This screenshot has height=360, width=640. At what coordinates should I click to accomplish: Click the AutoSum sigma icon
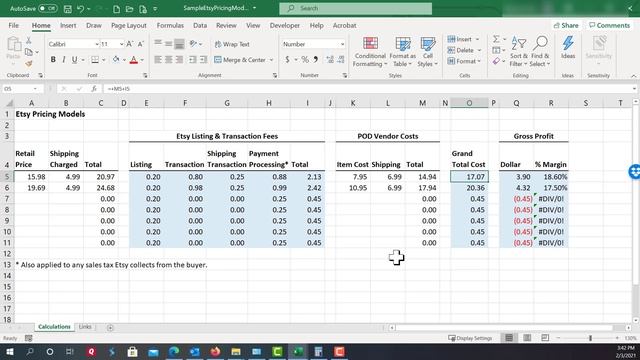(x=496, y=39)
